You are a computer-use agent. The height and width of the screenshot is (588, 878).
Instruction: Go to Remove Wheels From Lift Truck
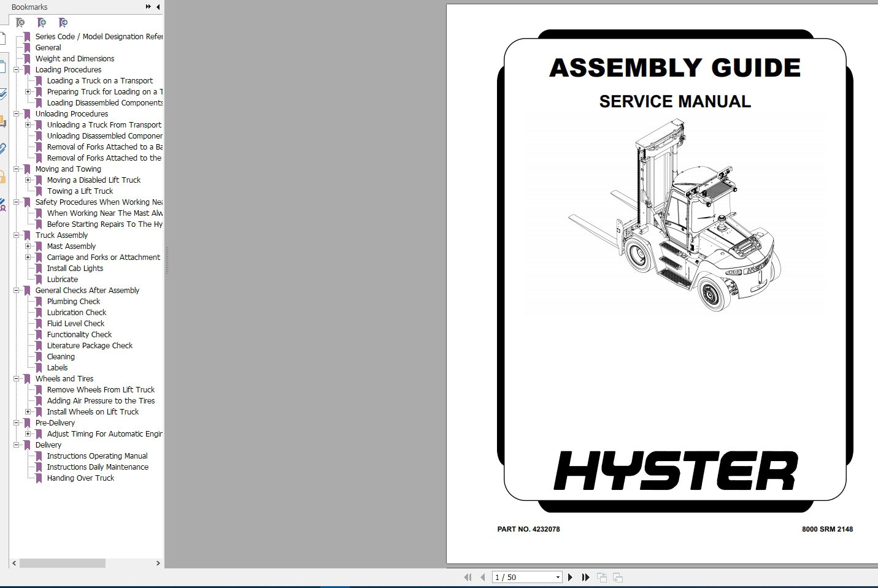coord(101,390)
